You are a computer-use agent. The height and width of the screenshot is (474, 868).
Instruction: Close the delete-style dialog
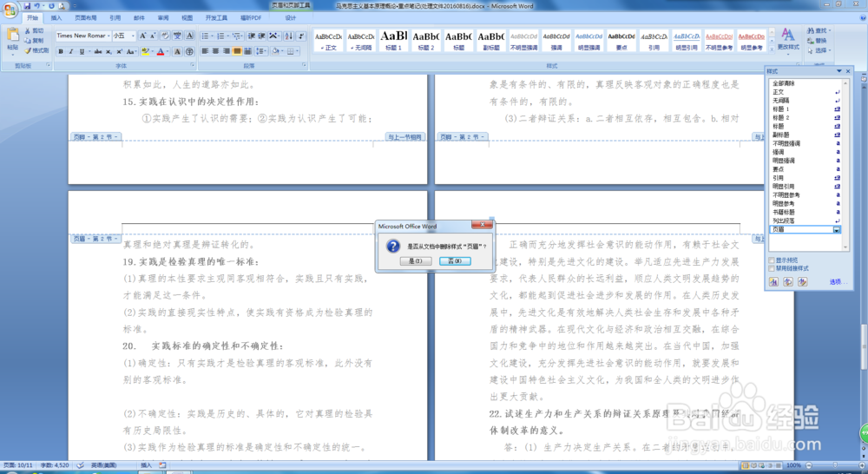point(482,225)
